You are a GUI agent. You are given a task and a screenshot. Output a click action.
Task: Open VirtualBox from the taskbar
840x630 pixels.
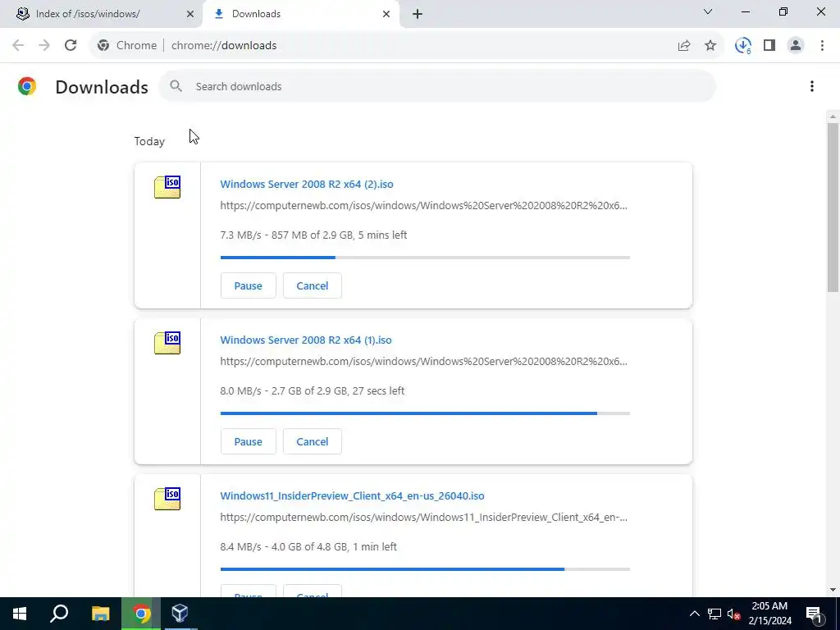pos(180,614)
